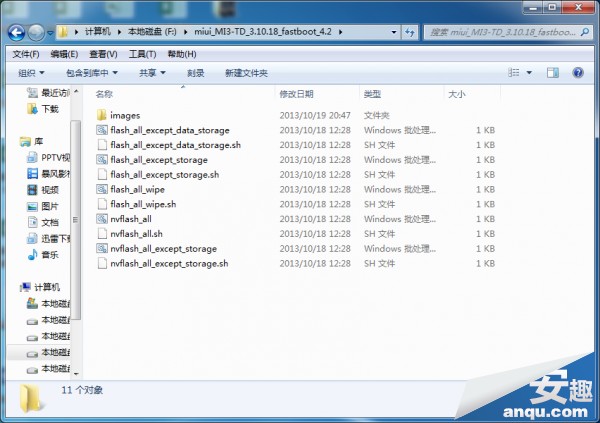Select flash_all_except_storage.sh file icon
This screenshot has width=600, height=423.
point(102,175)
